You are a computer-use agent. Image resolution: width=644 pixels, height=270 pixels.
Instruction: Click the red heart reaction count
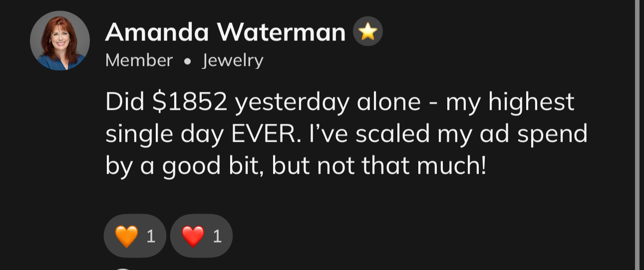[217, 236]
